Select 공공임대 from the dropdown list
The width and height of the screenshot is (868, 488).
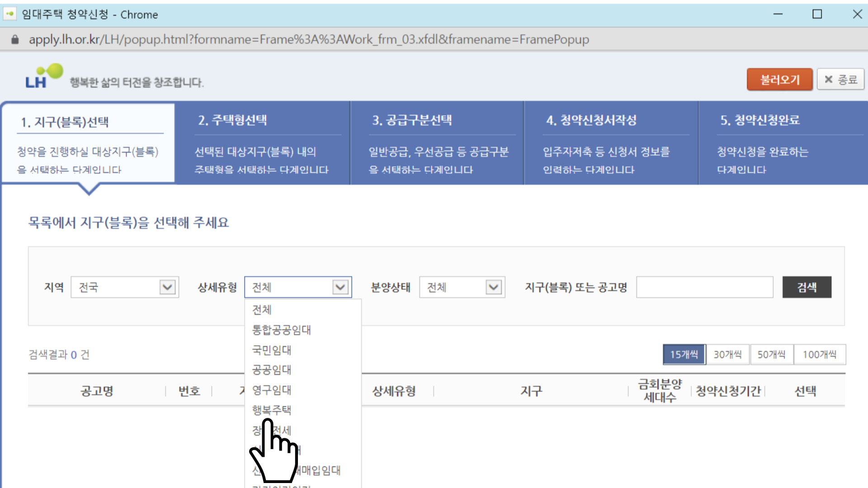[271, 370]
